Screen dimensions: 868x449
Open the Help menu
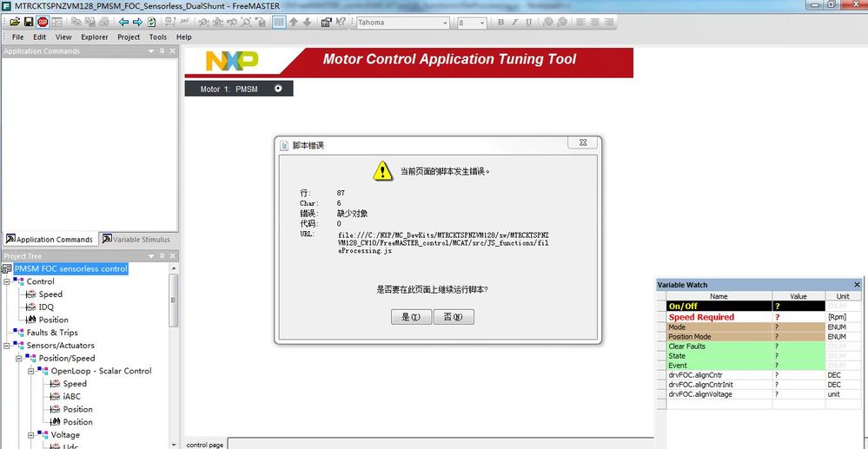point(184,37)
